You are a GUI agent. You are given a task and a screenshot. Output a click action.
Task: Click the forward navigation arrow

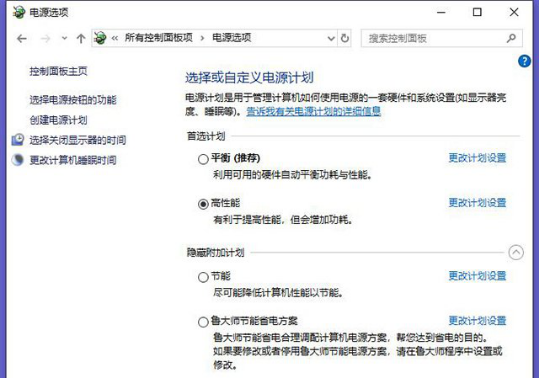click(x=45, y=39)
